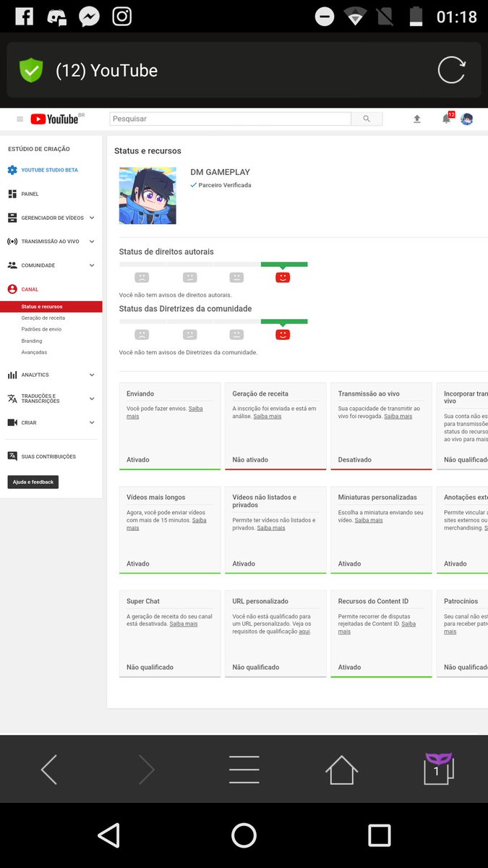Click the browser reload icon
This screenshot has height=868, width=488.
[452, 70]
